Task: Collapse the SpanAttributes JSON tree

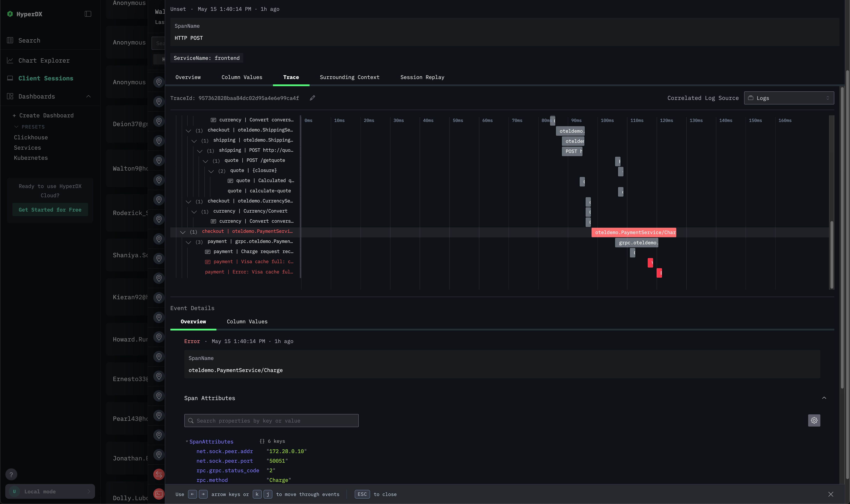Action: point(187,442)
